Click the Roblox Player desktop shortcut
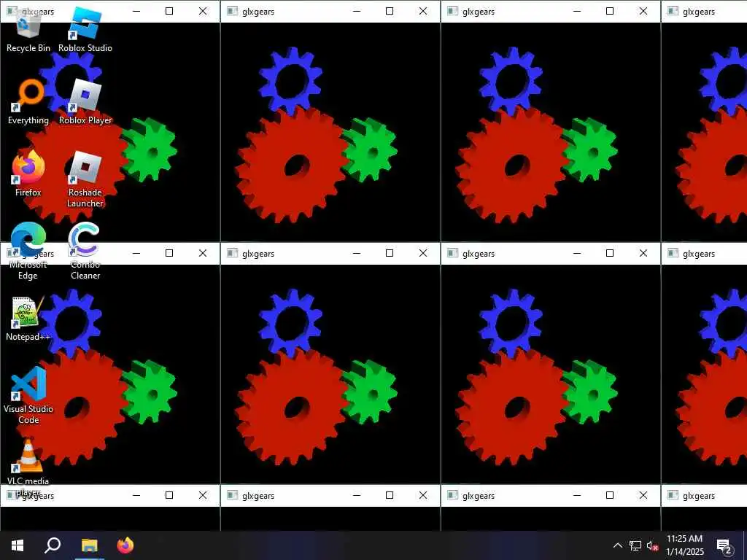Viewport: 747px width, 560px height. pos(85,102)
